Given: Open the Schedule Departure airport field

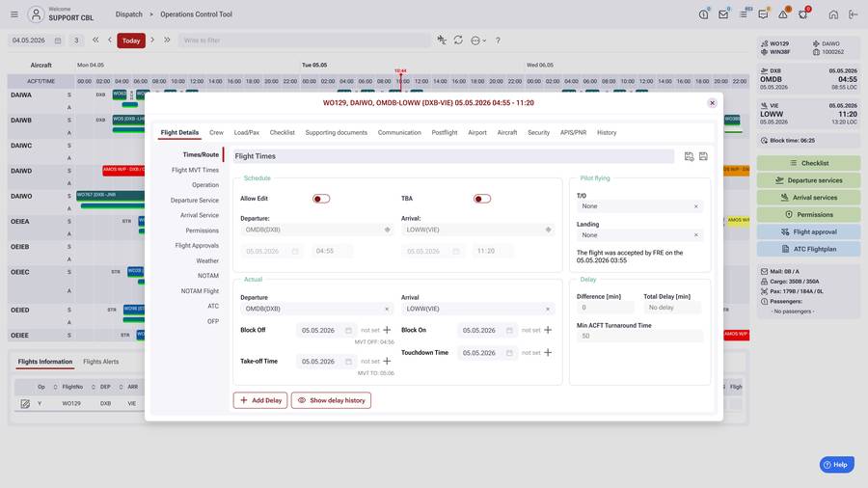Looking at the screenshot, I should click(316, 230).
